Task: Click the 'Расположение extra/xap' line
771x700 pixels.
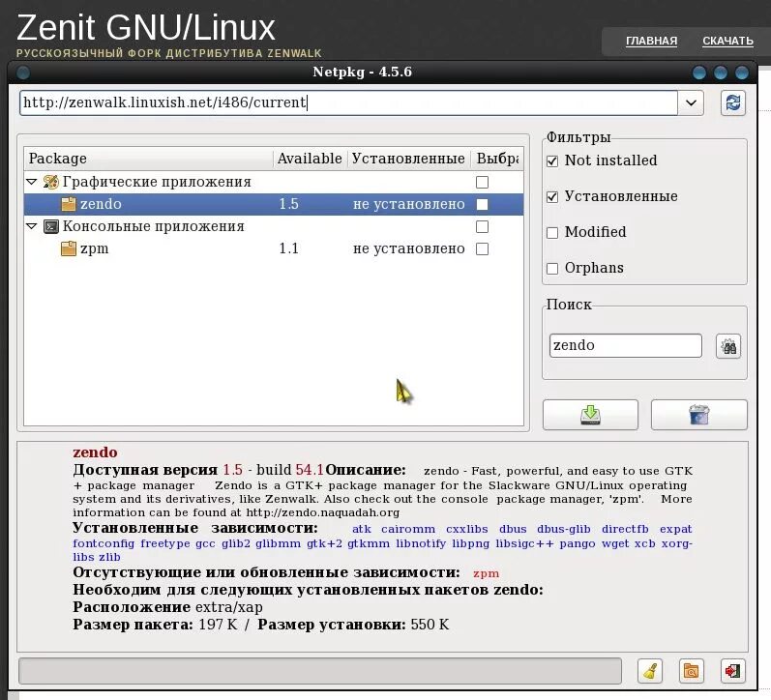Action: click(167, 607)
